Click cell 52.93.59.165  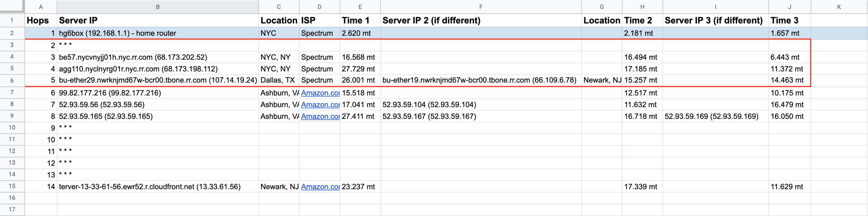click(x=158, y=117)
